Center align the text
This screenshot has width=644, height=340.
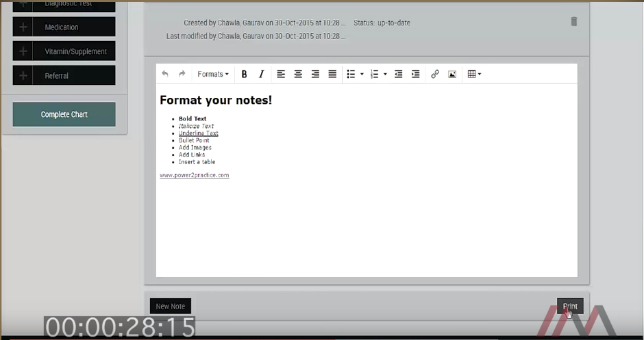click(298, 74)
